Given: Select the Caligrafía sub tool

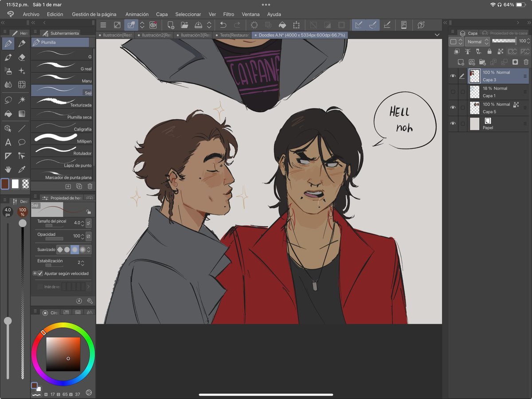Looking at the screenshot, I should (62, 127).
